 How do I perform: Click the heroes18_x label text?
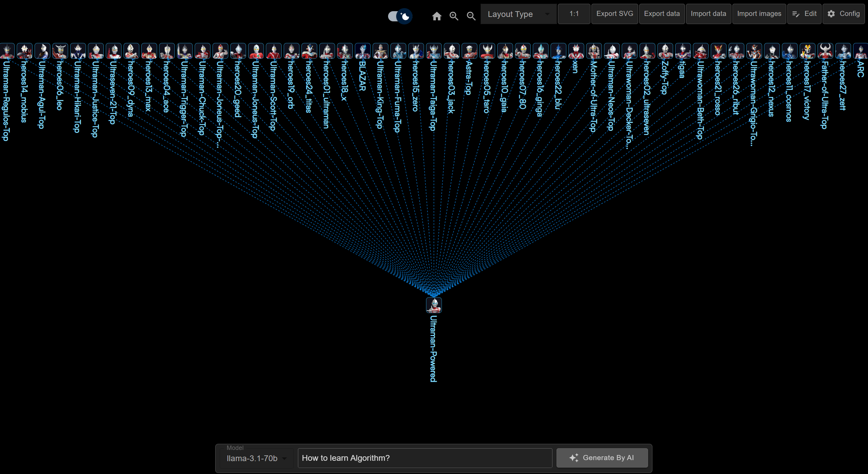[344, 81]
